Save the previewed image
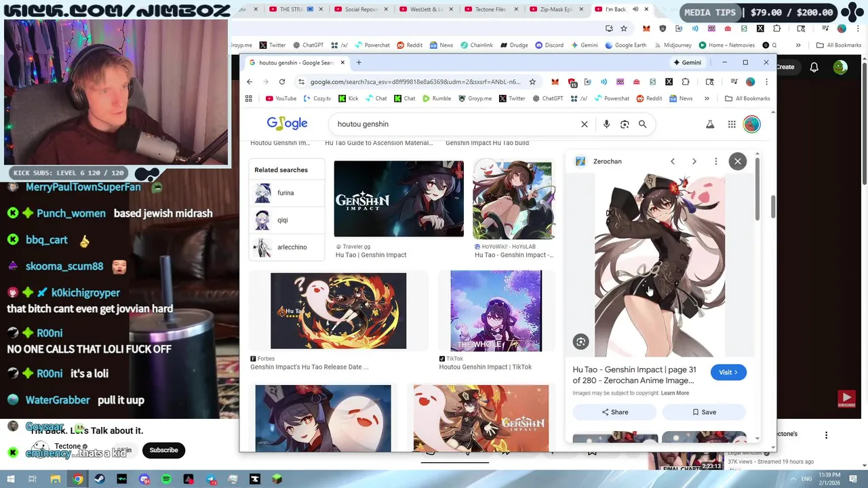 point(704,412)
